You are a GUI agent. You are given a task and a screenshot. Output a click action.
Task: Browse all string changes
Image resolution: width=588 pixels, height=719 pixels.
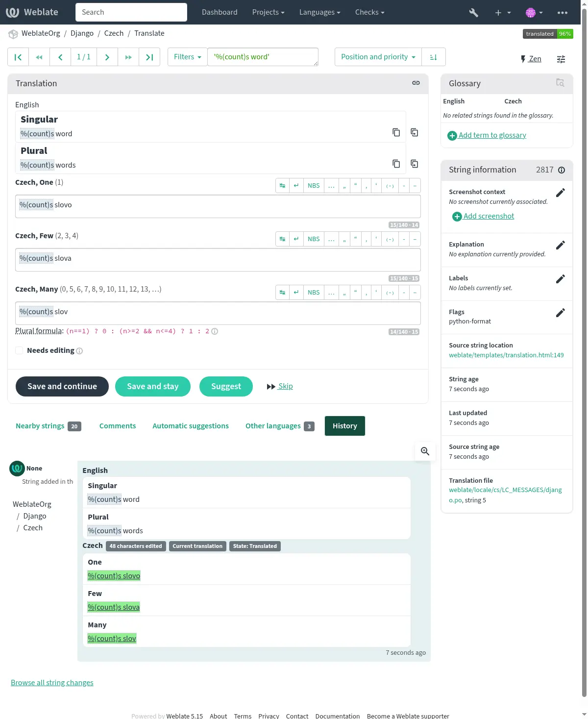[52, 683]
